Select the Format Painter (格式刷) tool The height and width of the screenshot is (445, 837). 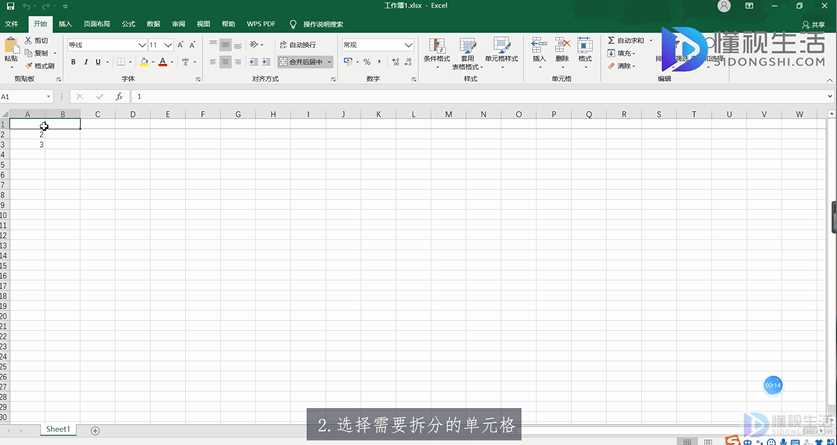(28, 66)
